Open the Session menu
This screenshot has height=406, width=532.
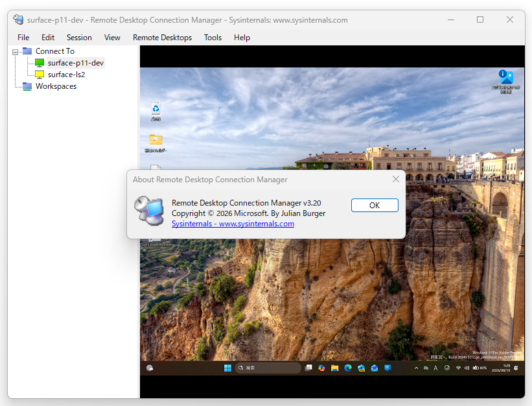[79, 38]
